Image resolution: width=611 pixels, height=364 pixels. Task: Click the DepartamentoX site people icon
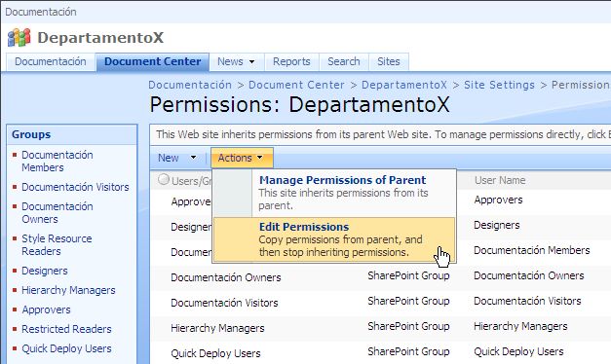click(x=19, y=37)
